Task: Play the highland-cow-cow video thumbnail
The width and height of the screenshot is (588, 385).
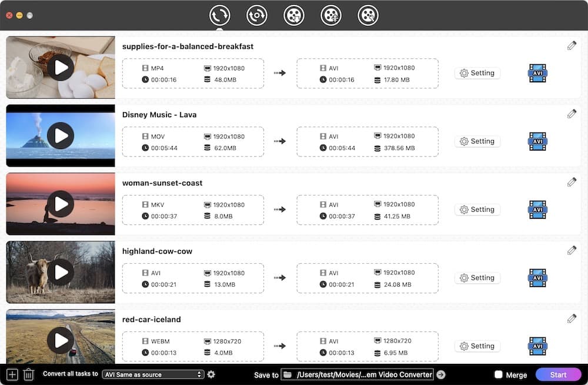Action: point(61,273)
